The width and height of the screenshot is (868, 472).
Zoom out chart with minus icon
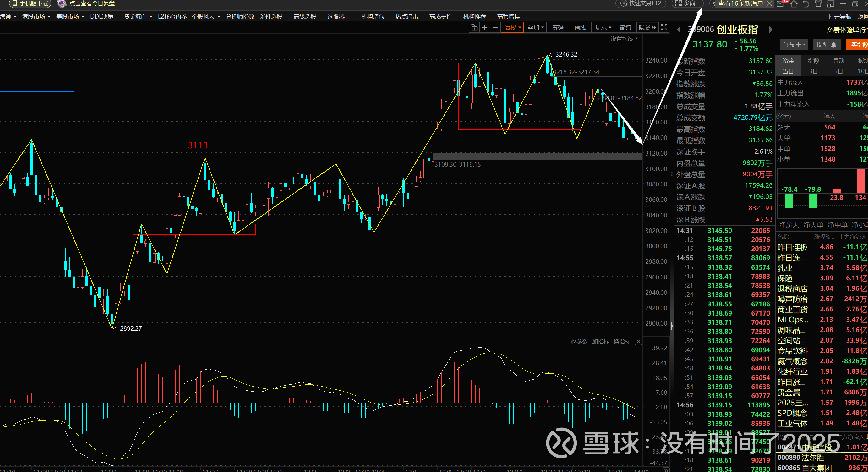coord(495,28)
